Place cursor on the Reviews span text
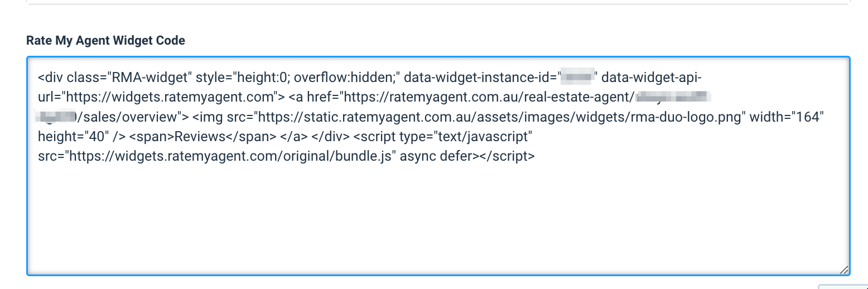The image size is (868, 289). click(191, 136)
